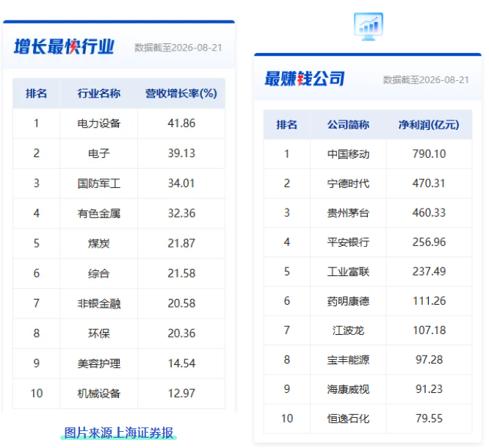Select the 贵州茅台 company cell
The width and height of the screenshot is (489, 448).
348,213
